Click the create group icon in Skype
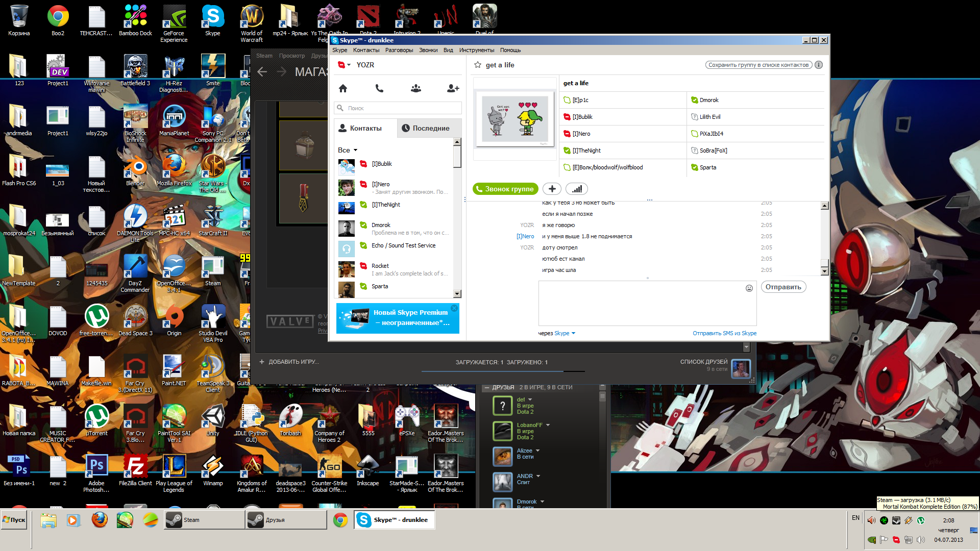Screen dimensions: 980x551 (416, 88)
